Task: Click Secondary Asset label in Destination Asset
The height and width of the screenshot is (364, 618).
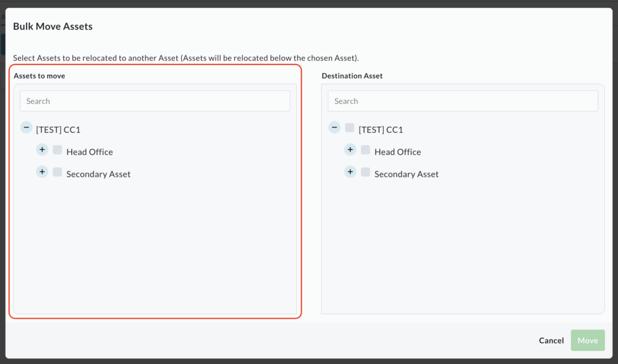Action: click(x=406, y=174)
